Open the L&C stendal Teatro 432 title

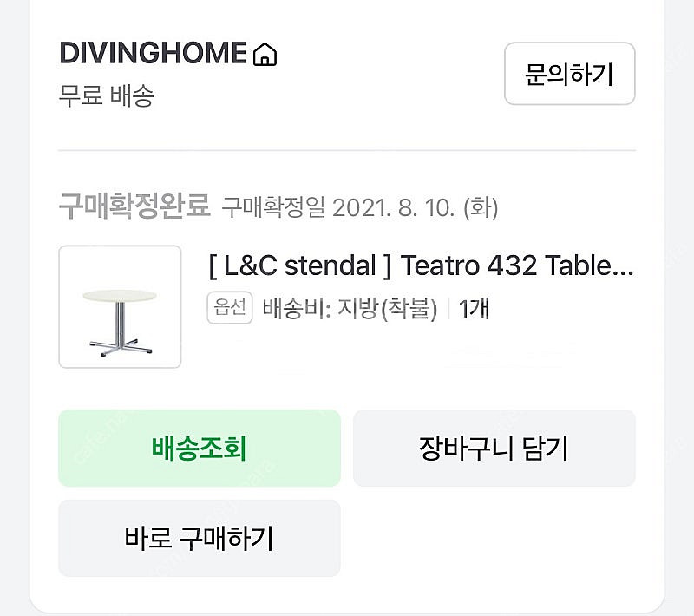click(x=421, y=265)
